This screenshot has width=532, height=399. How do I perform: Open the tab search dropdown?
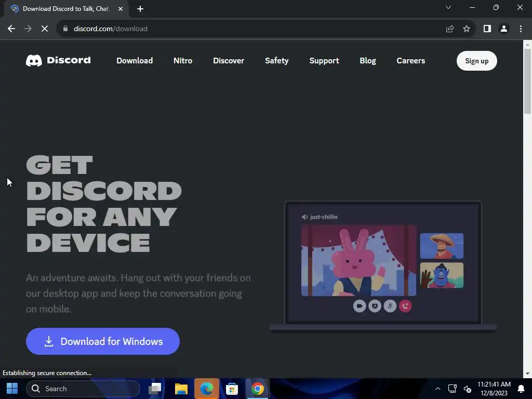448,7
